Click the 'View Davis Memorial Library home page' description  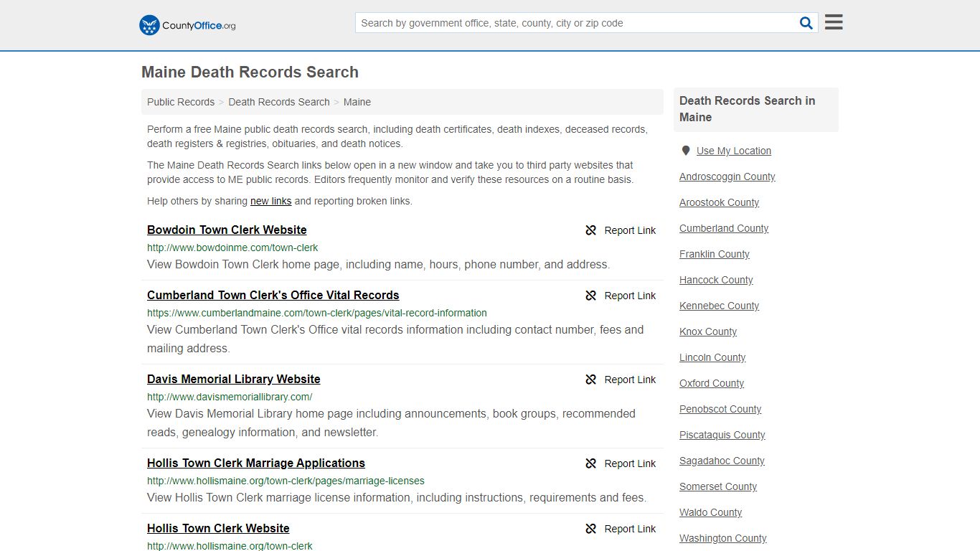(x=392, y=423)
